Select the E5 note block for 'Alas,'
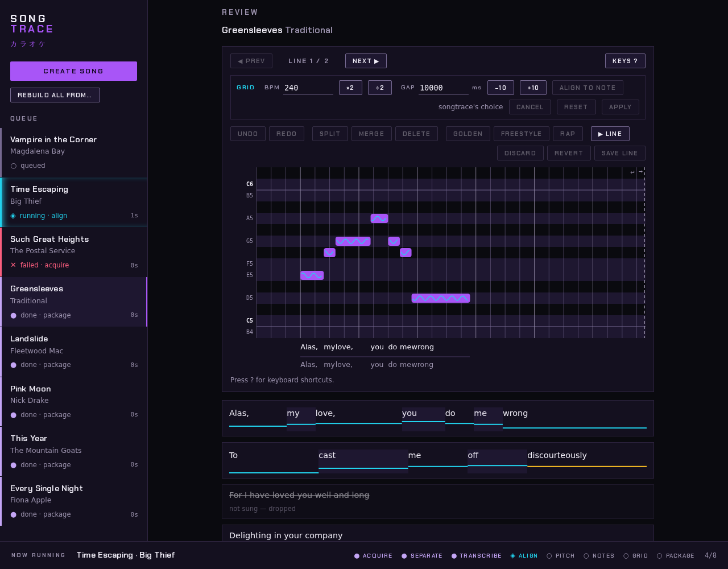The width and height of the screenshot is (728, 569). 312,275
